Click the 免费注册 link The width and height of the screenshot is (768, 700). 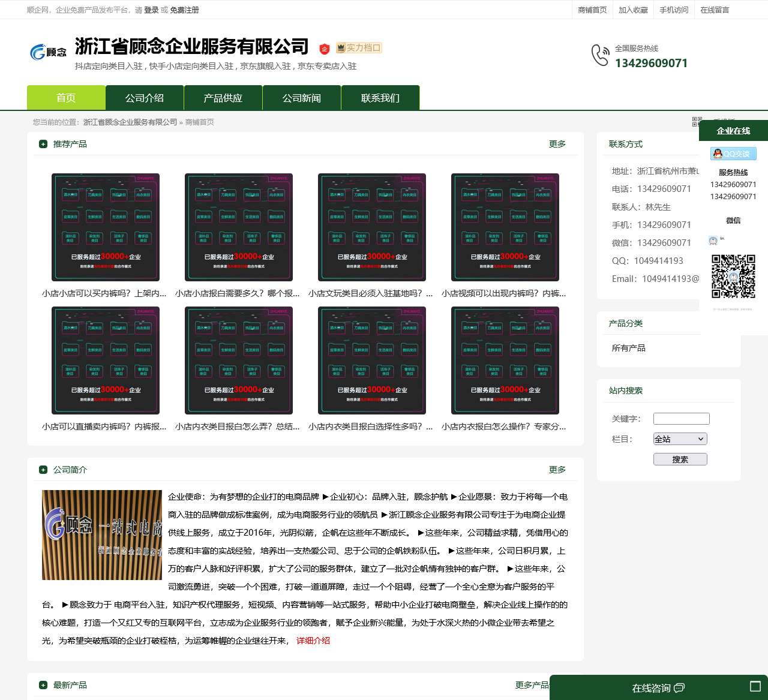pos(182,10)
